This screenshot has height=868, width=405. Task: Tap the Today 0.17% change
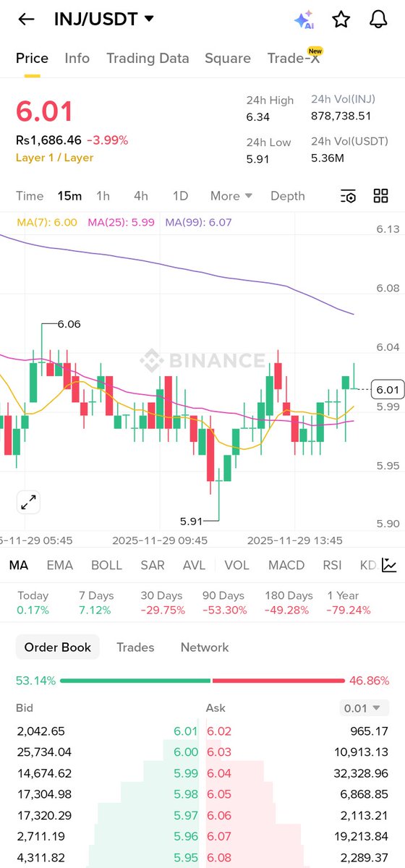[x=33, y=603]
